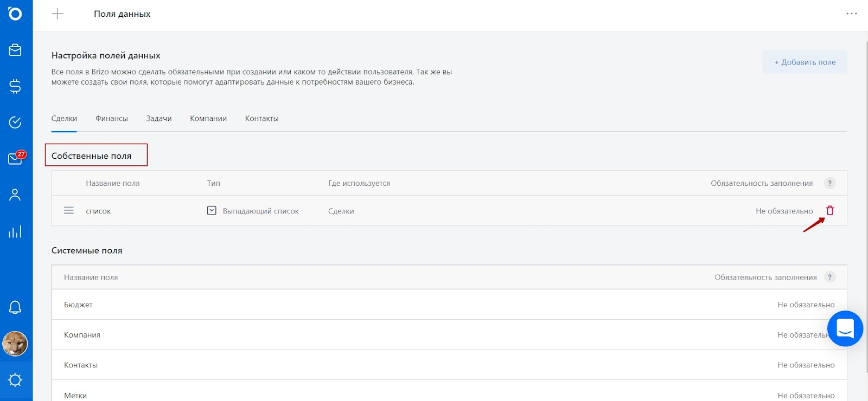The image size is (868, 401).
Task: Click the 'Настройка полей данных' heading
Action: coord(106,55)
